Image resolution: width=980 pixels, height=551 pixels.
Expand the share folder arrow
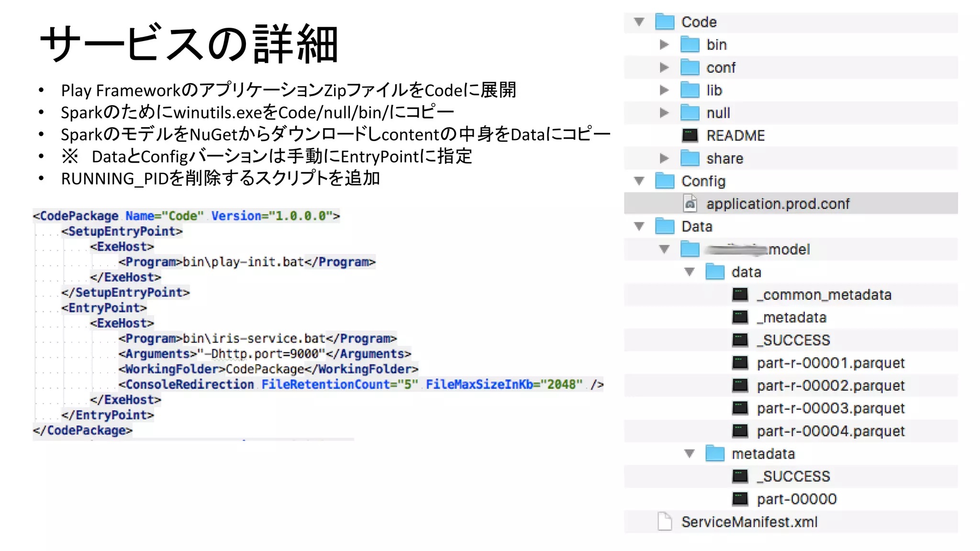tap(664, 158)
